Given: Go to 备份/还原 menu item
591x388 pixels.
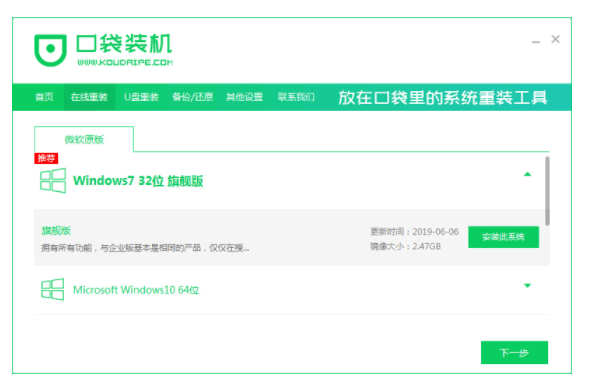Looking at the screenshot, I should coord(193,97).
